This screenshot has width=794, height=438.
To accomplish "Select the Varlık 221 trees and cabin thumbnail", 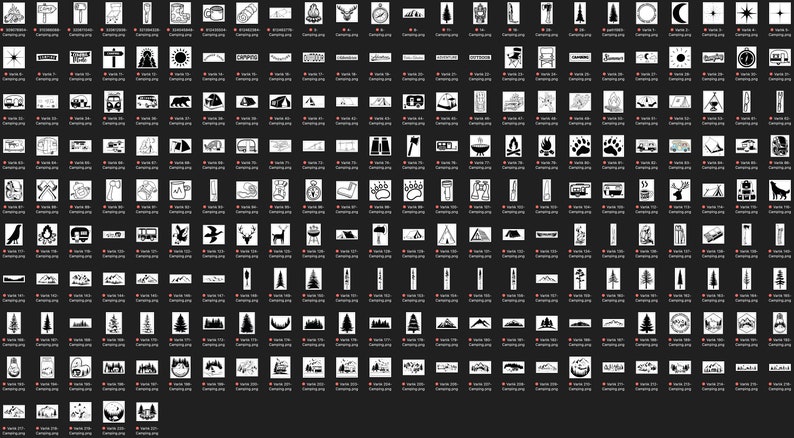I will (x=147, y=412).
